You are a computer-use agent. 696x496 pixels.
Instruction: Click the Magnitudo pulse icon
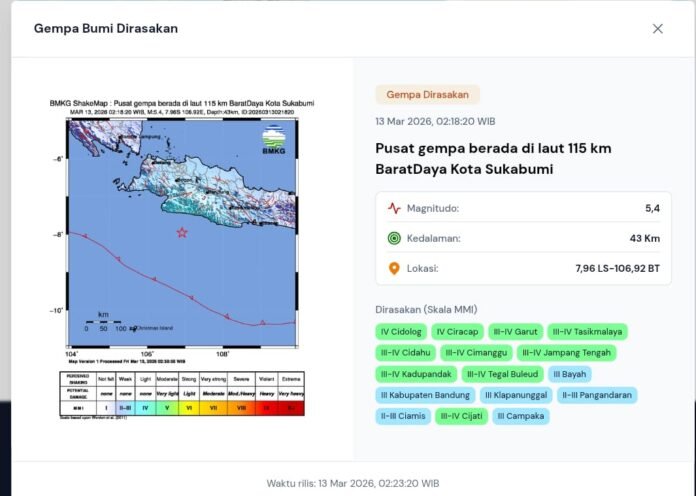click(394, 208)
